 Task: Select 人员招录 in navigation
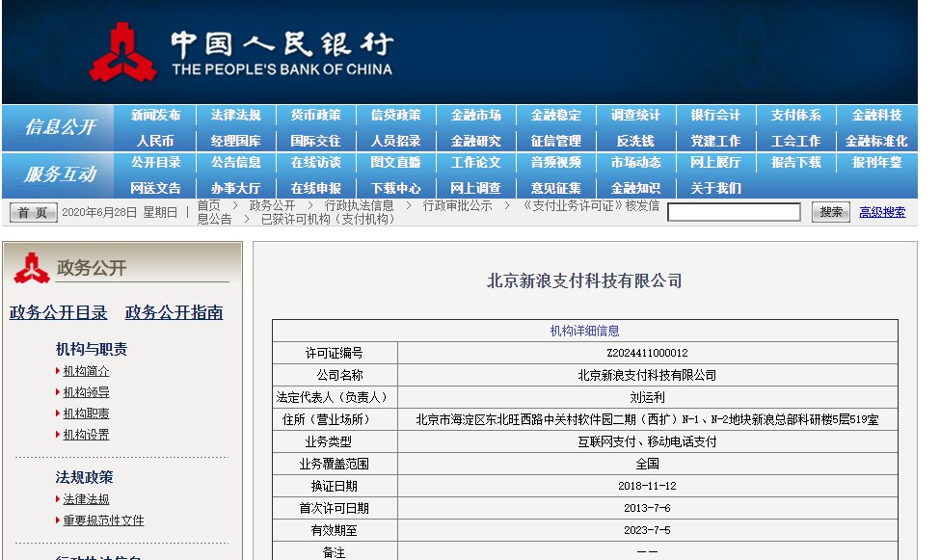395,141
